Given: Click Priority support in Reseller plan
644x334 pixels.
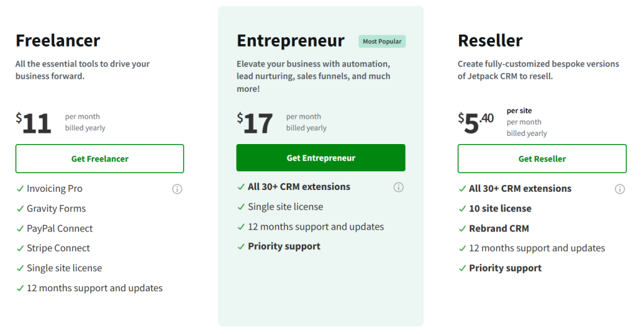Looking at the screenshot, I should [505, 268].
